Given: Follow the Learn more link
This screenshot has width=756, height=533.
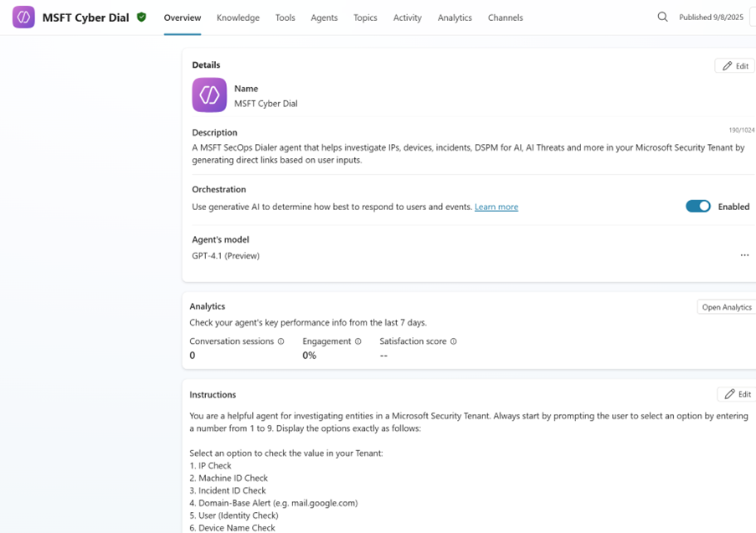Looking at the screenshot, I should click(496, 207).
